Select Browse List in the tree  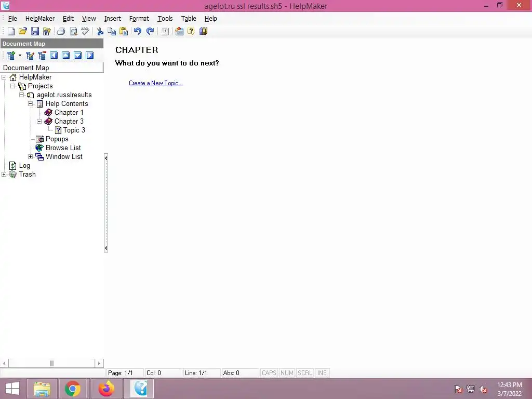coord(63,148)
